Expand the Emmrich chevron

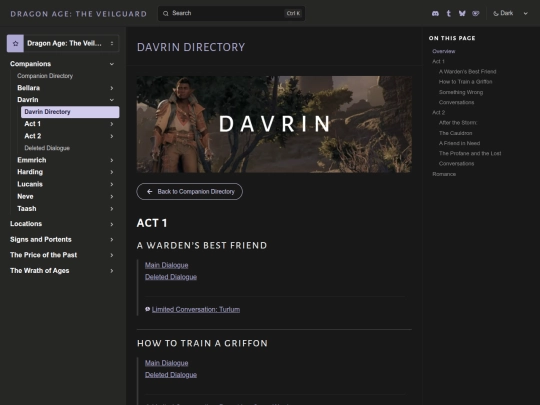112,160
